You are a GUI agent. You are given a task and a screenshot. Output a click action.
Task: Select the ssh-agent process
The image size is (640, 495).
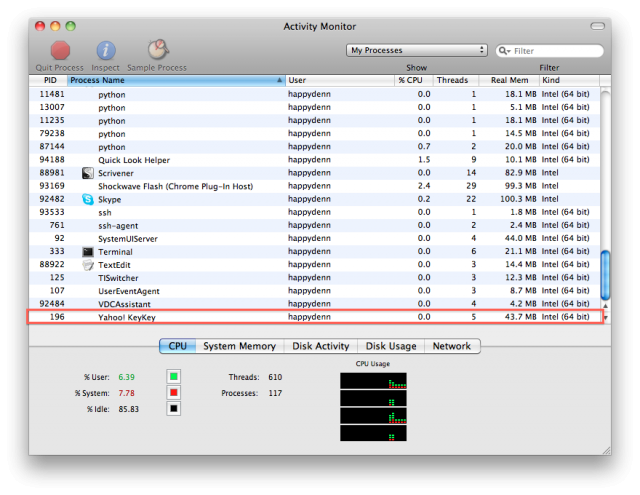[315, 225]
